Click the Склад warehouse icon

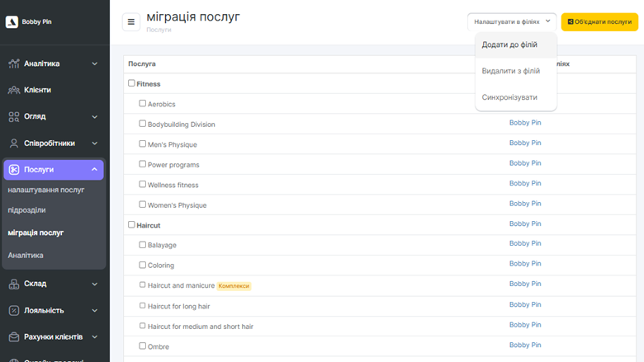(14, 284)
